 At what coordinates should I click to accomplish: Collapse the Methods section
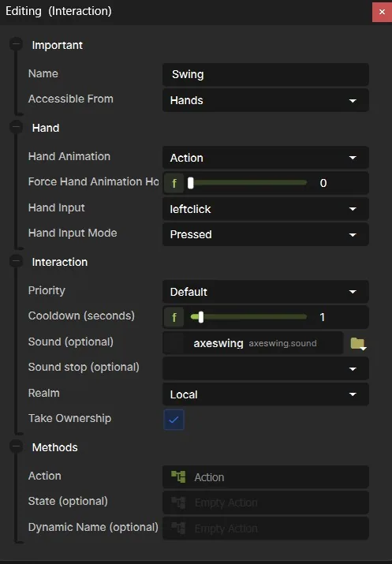pos(17,446)
